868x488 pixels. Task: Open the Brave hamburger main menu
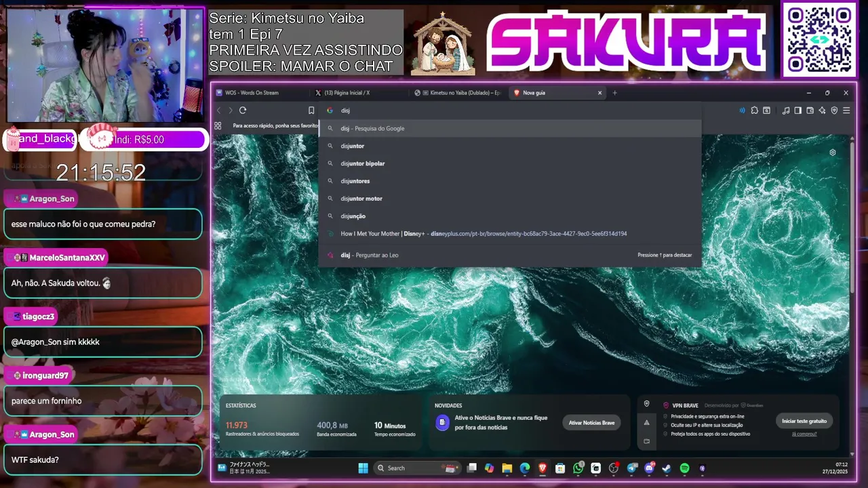click(x=846, y=110)
